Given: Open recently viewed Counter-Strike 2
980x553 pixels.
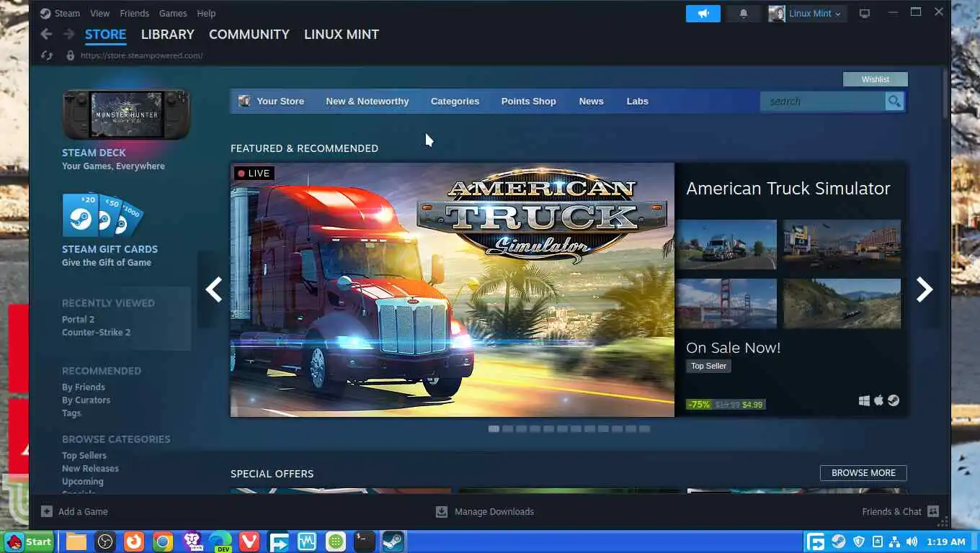Looking at the screenshot, I should pos(96,332).
